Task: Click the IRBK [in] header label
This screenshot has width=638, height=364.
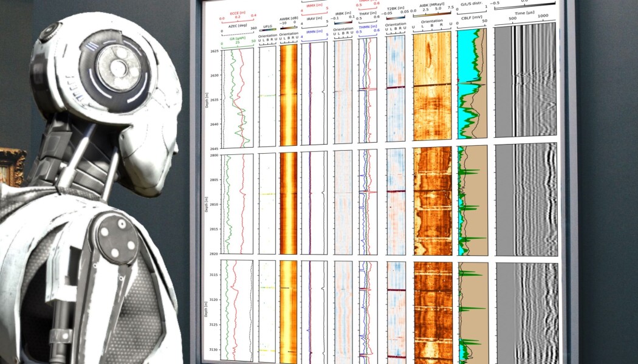Action: click(x=343, y=13)
